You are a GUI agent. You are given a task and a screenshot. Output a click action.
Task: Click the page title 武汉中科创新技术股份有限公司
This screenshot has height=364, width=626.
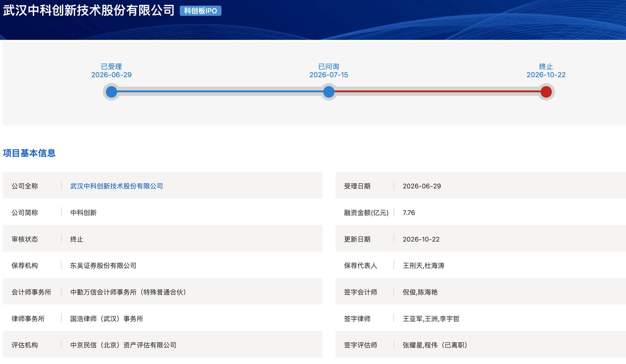[89, 10]
